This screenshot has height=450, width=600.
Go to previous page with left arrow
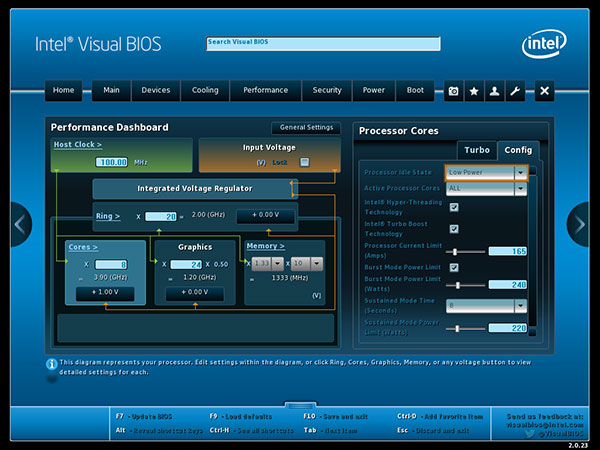(x=20, y=224)
